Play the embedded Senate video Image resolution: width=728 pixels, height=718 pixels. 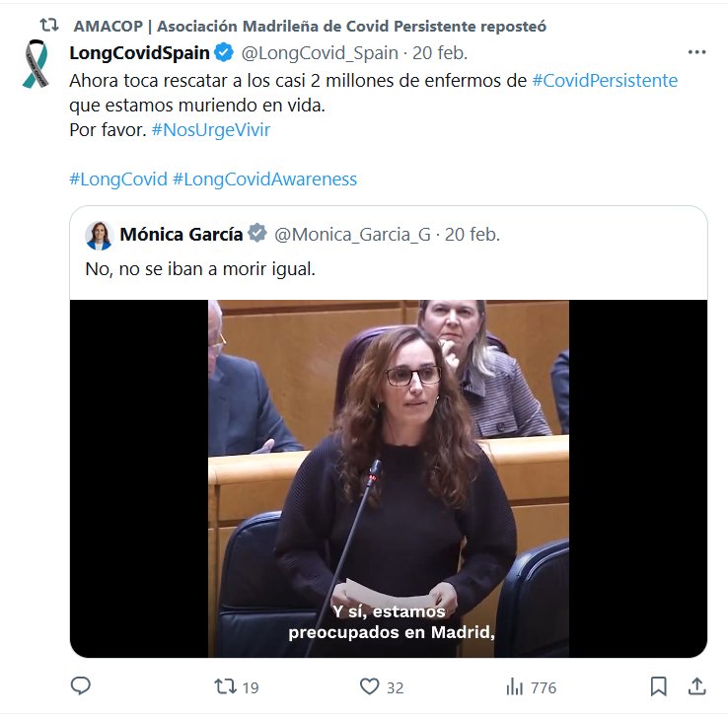pos(389,478)
